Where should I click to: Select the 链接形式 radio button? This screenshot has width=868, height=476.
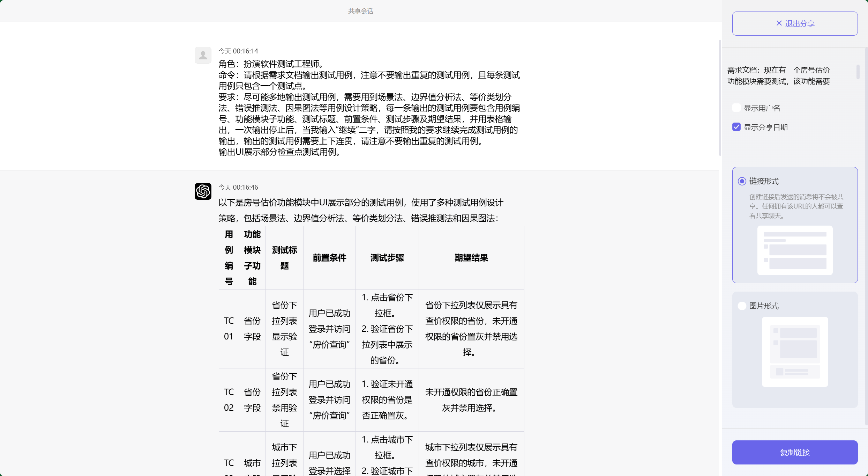pos(742,181)
